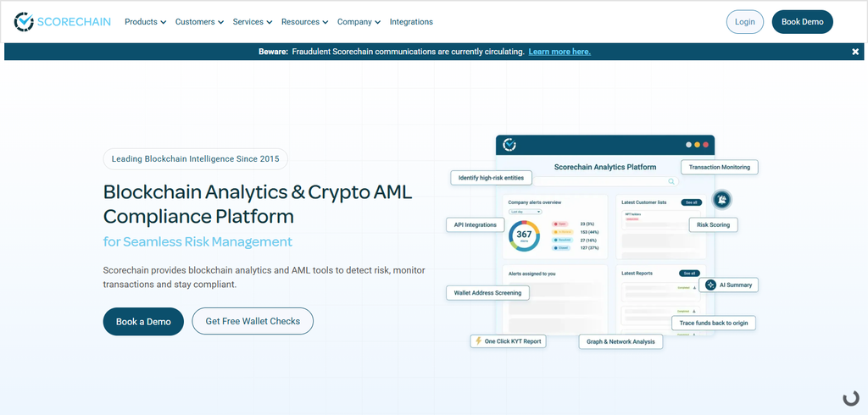Click the first report download icon

click(694, 288)
